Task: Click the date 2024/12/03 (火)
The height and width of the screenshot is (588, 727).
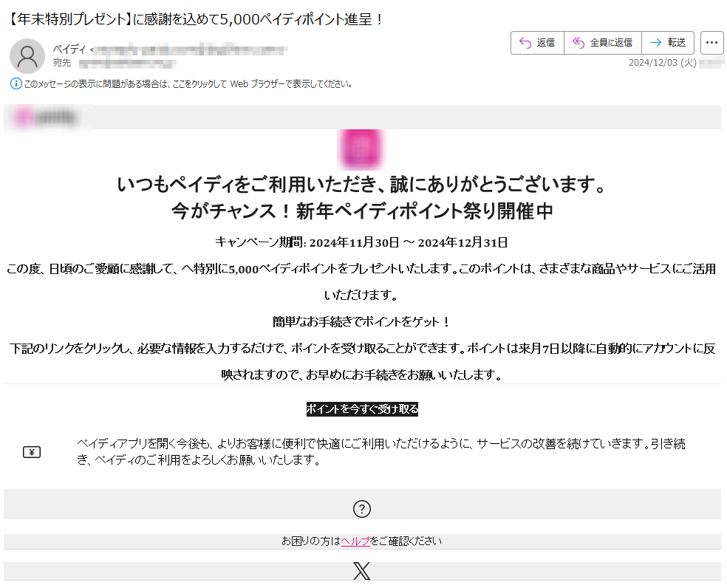Action: (662, 63)
